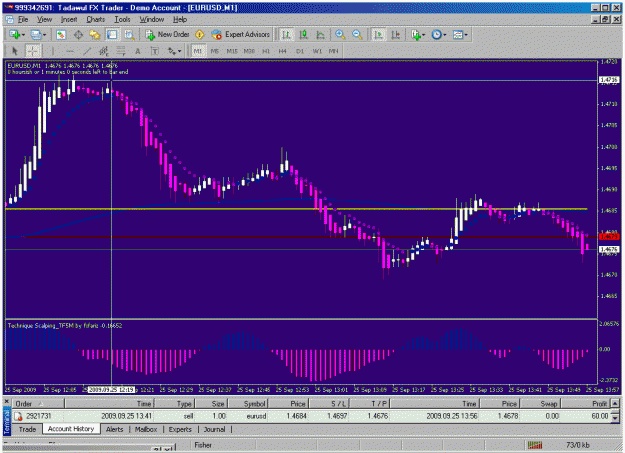Expand the Arrows dropdown arrow

(179, 51)
